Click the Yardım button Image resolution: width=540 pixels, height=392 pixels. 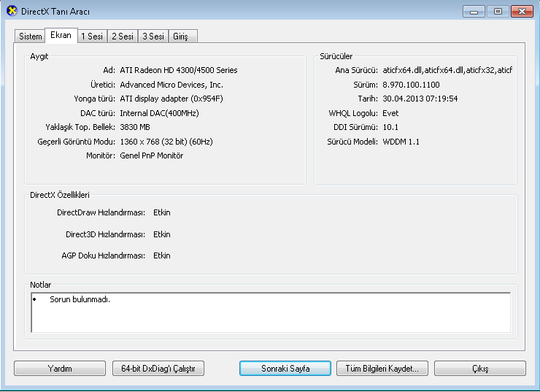pos(60,369)
